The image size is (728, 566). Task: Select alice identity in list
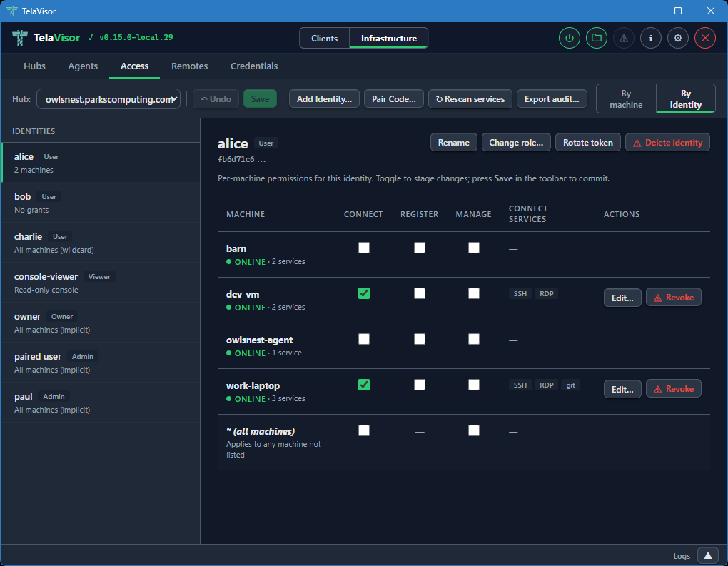(x=101, y=163)
